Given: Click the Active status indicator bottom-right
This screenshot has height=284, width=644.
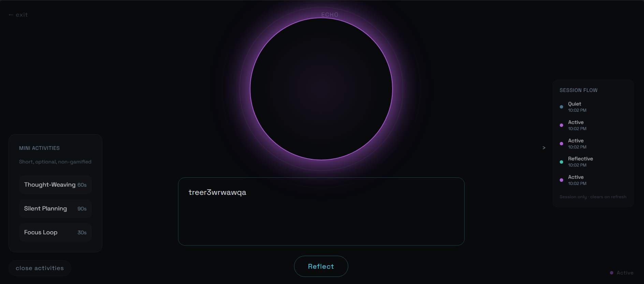Looking at the screenshot, I should [621, 273].
